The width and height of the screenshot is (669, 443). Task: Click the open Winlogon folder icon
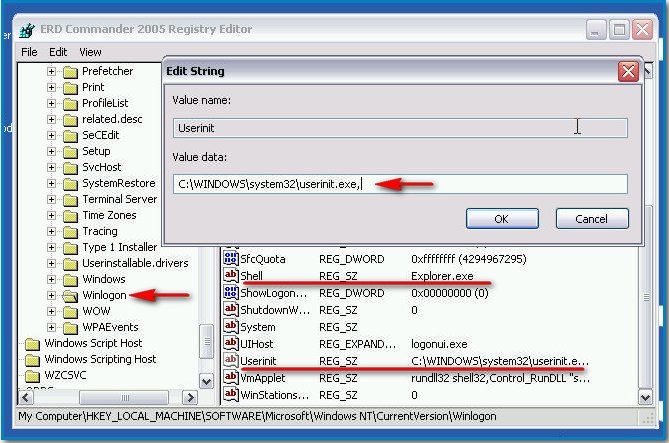(x=70, y=296)
